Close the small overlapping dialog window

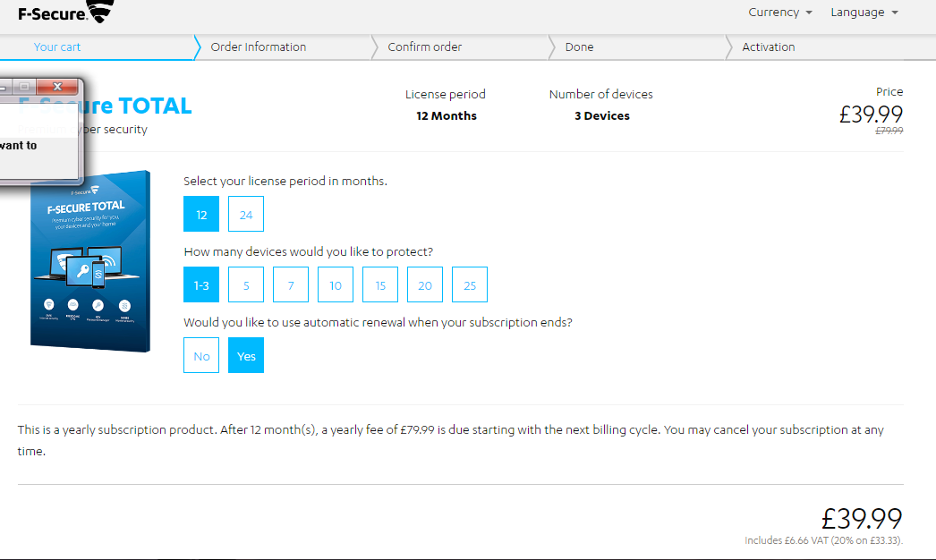click(57, 87)
